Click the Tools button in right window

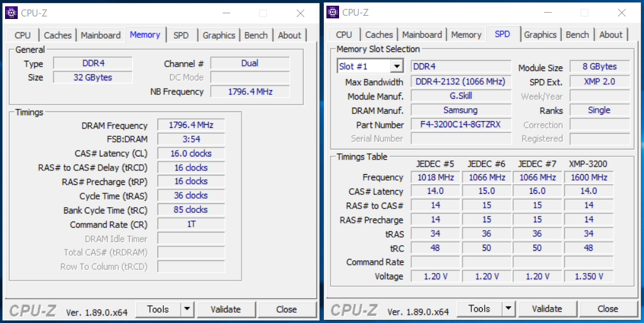[480, 309]
